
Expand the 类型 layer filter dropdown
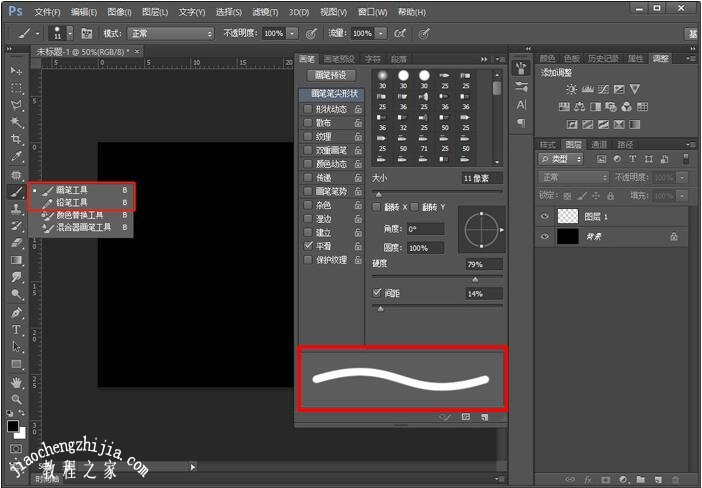click(x=560, y=159)
